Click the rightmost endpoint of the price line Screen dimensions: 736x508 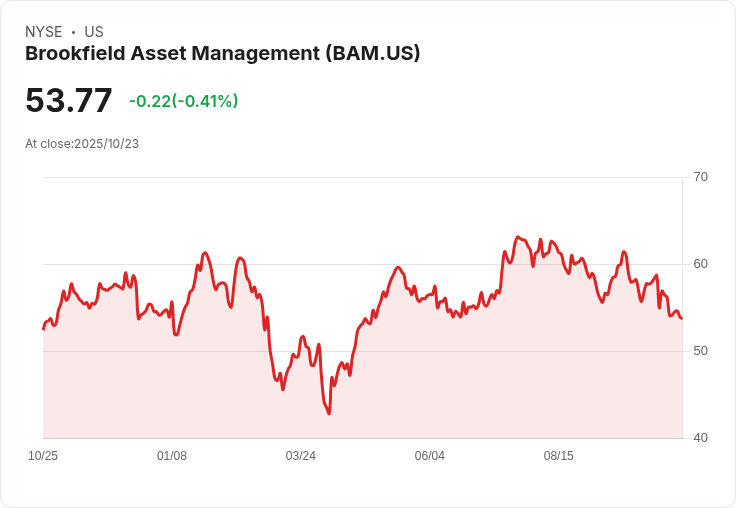pos(682,318)
